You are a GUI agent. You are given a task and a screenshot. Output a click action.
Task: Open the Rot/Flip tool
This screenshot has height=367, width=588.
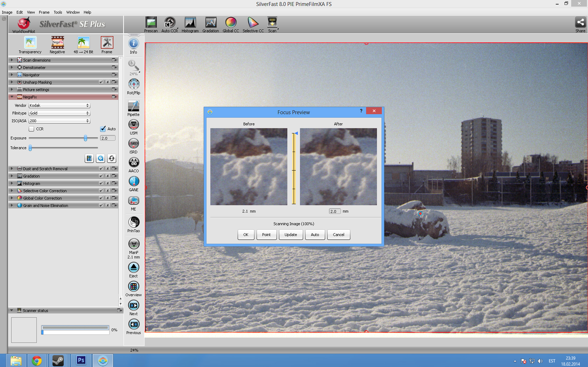point(134,84)
